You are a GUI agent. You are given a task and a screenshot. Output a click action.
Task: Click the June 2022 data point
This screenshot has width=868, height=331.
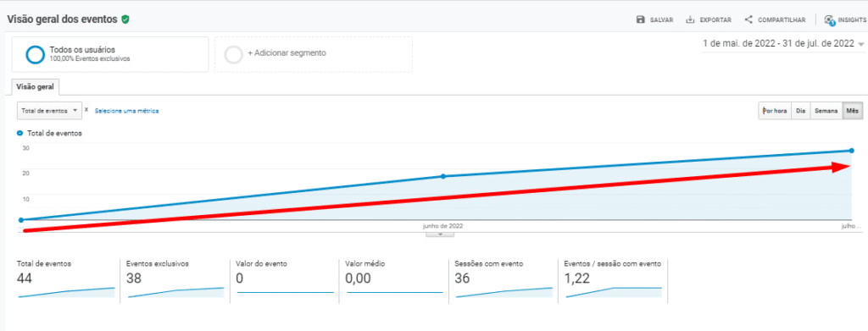pyautogui.click(x=442, y=176)
